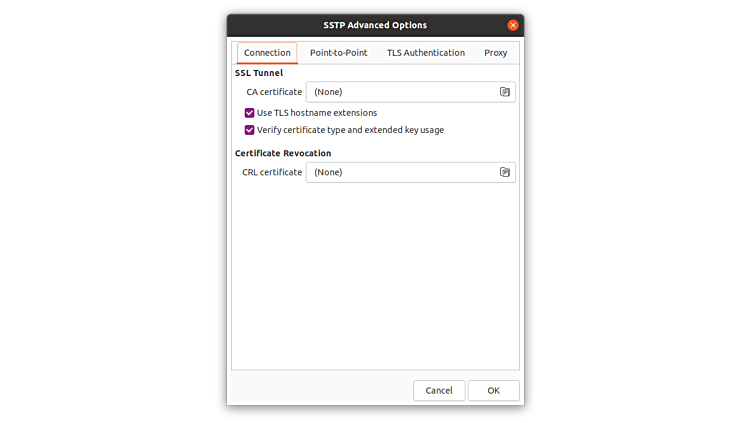The image size is (752, 423).
Task: Click the CRL certificate file browse icon
Action: 505,172
